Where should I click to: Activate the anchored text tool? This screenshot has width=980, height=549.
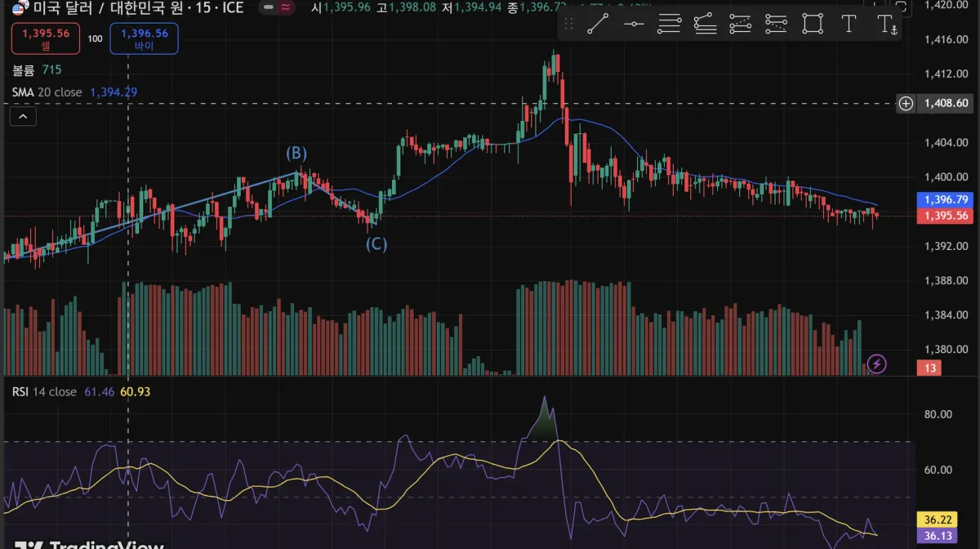tap(887, 24)
